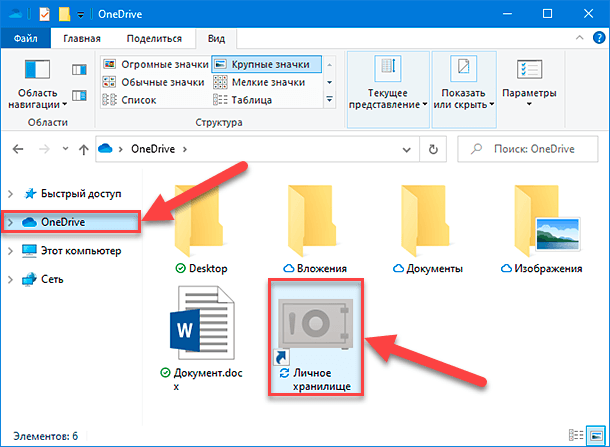Expand the Сеть tree node

pyautogui.click(x=11, y=279)
